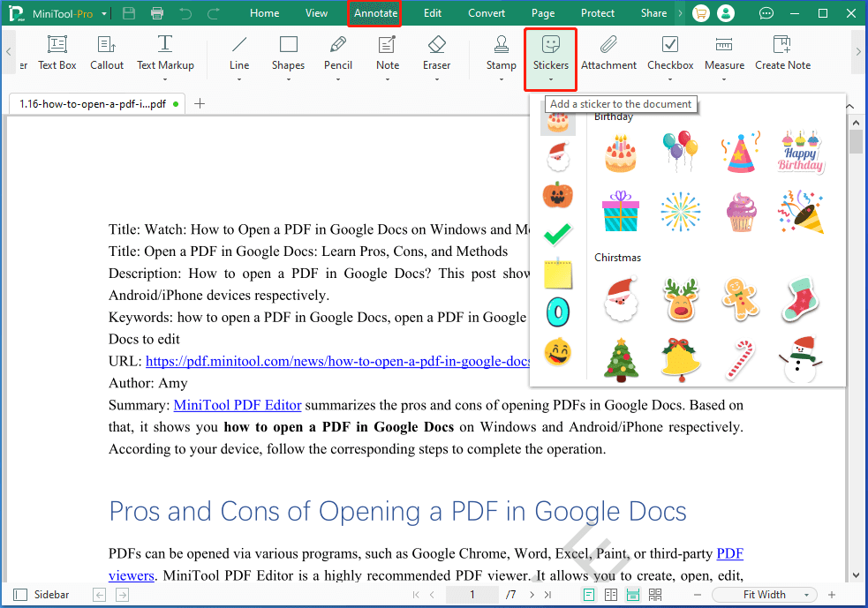Add an Attachment to the document
Screen dimensions: 868x608
coord(608,54)
